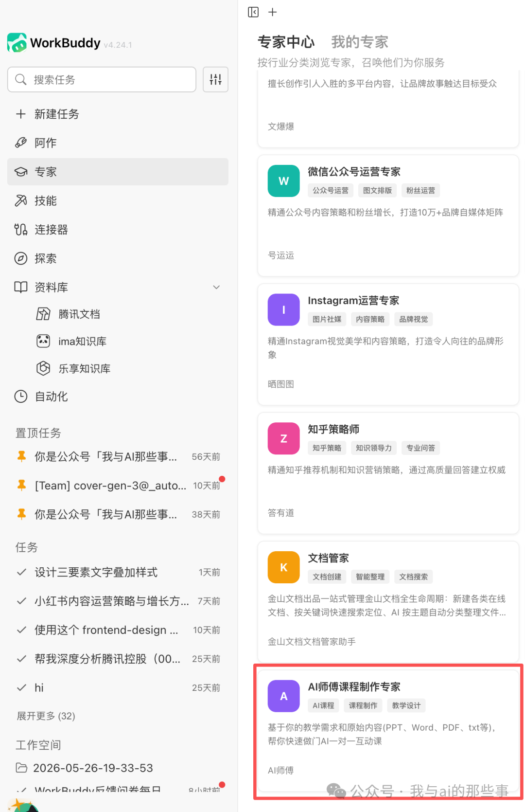Open the task filter settings icon
The width and height of the screenshot is (525, 812).
click(215, 79)
